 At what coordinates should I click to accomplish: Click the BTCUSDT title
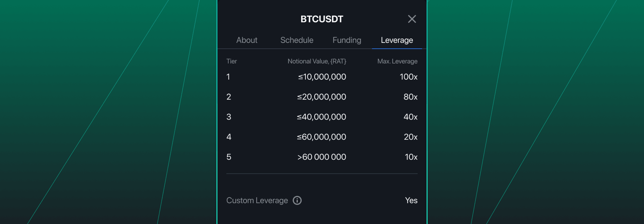(322, 19)
